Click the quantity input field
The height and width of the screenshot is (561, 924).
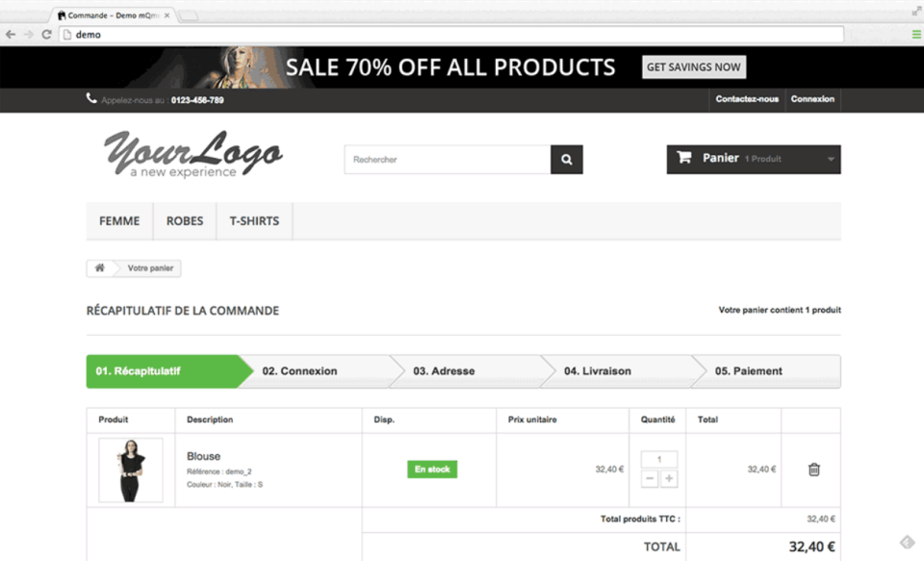click(x=659, y=459)
